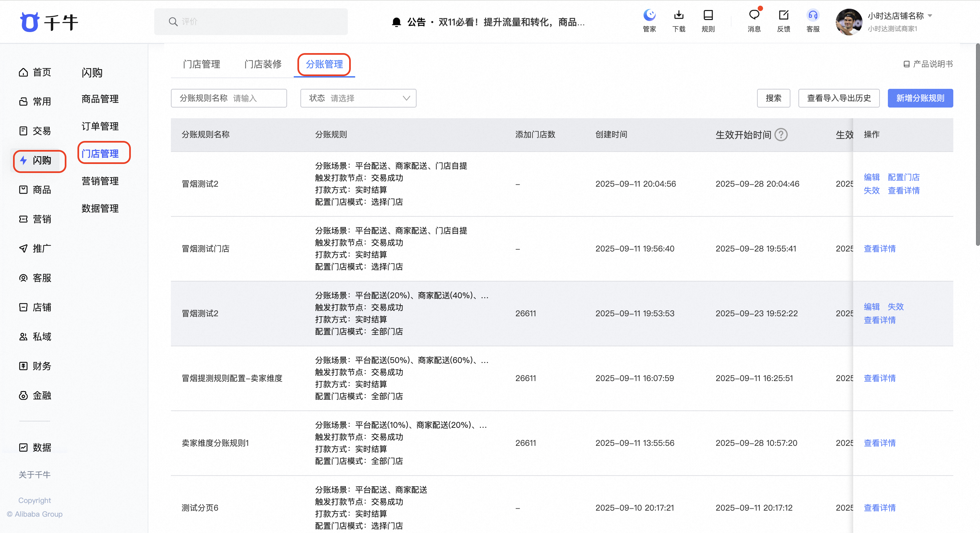This screenshot has height=533, width=980.
Task: Open 客服 headset icon in header
Action: click(x=813, y=16)
